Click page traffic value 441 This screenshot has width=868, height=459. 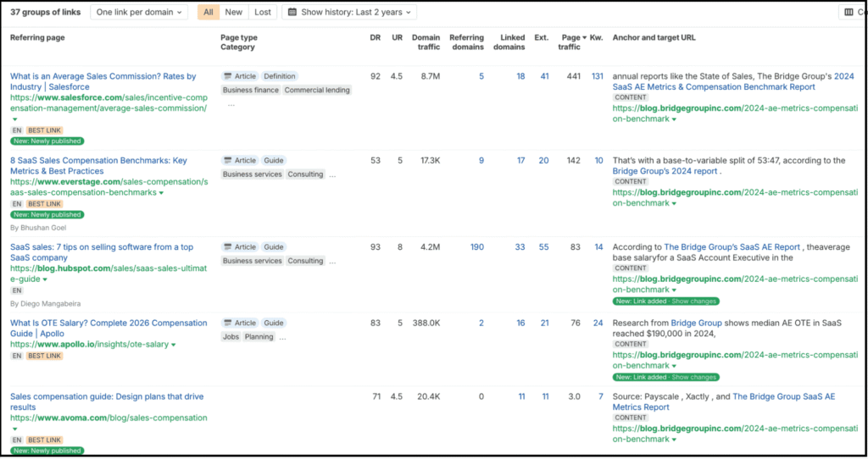pyautogui.click(x=574, y=76)
